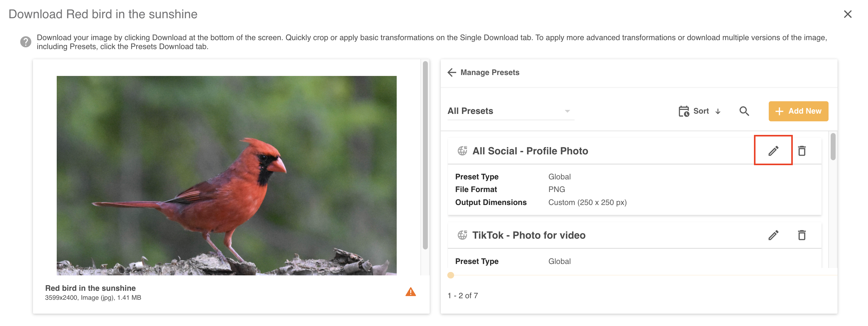Screen dimensions: 868x326
Task: Select the TikTok - Photo for video title
Action: (528, 235)
